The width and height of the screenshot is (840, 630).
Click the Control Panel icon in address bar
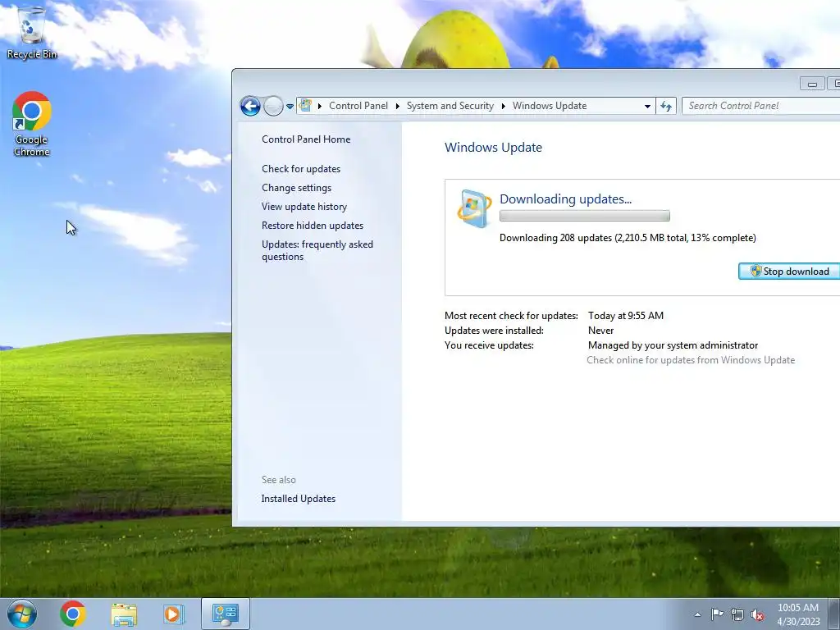pyautogui.click(x=305, y=106)
